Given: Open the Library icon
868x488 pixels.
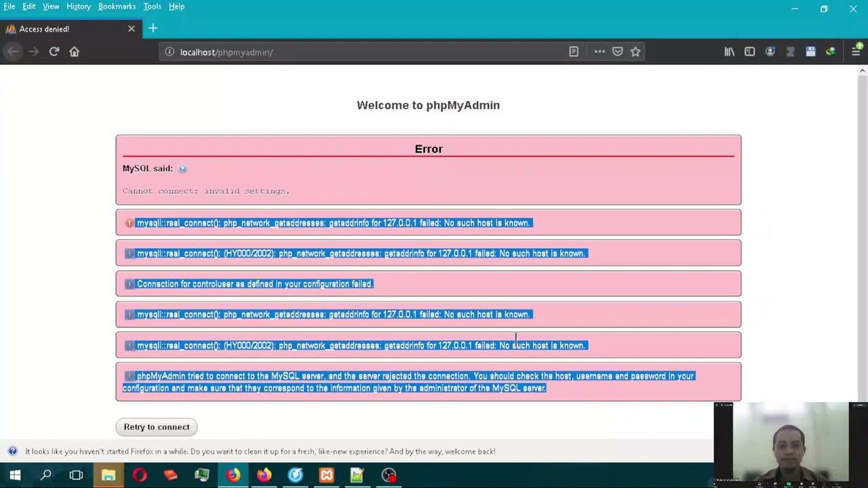Looking at the screenshot, I should coord(730,52).
